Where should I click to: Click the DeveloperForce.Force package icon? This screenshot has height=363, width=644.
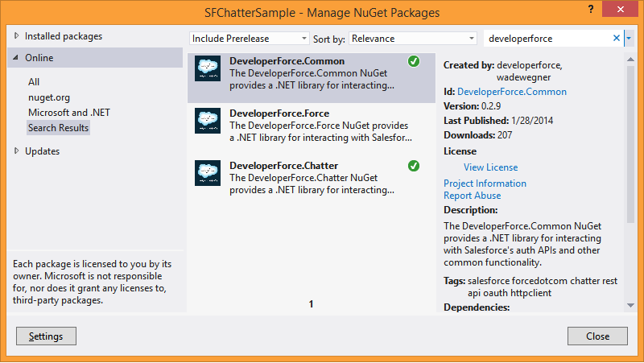[208, 121]
